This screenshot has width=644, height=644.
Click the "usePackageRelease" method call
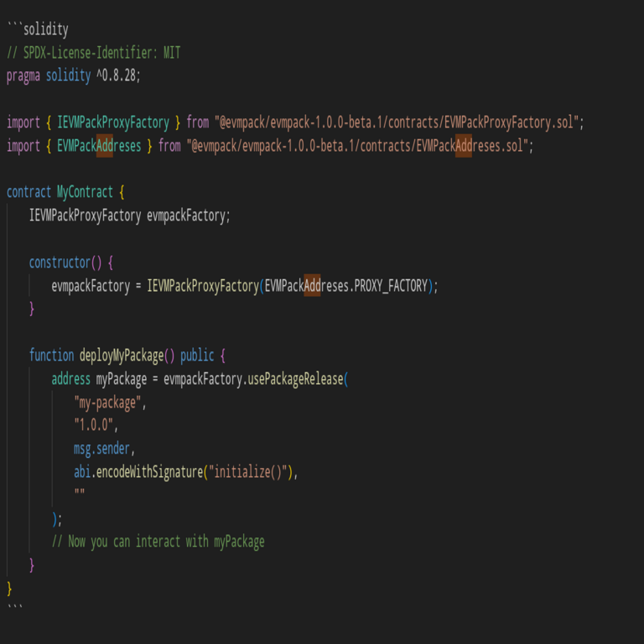coord(295,379)
